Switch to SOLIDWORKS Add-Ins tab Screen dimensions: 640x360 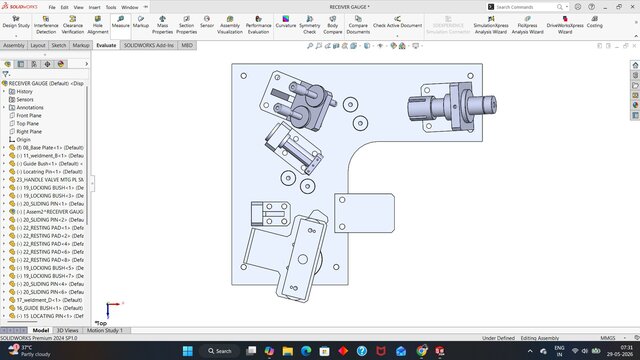pos(149,45)
